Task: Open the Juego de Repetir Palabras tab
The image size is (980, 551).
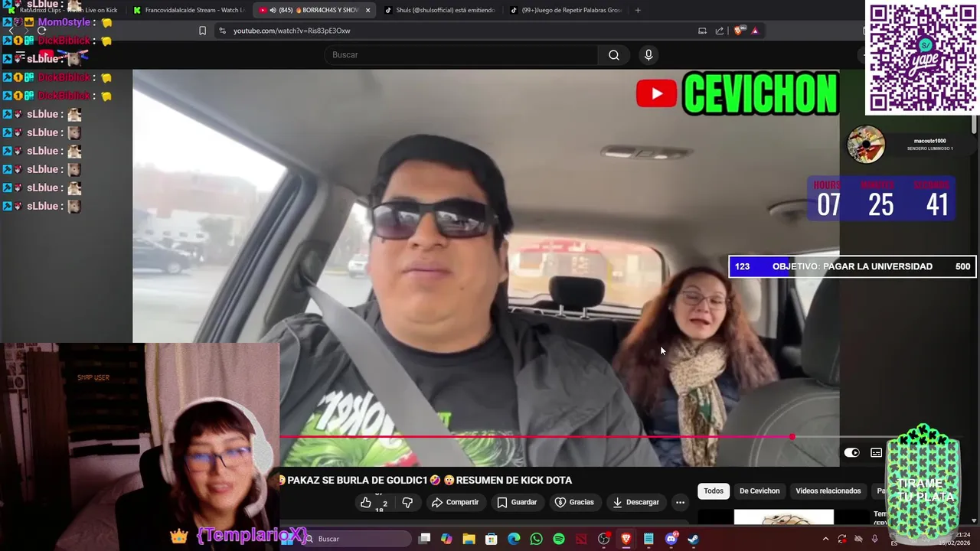Action: coord(565,10)
